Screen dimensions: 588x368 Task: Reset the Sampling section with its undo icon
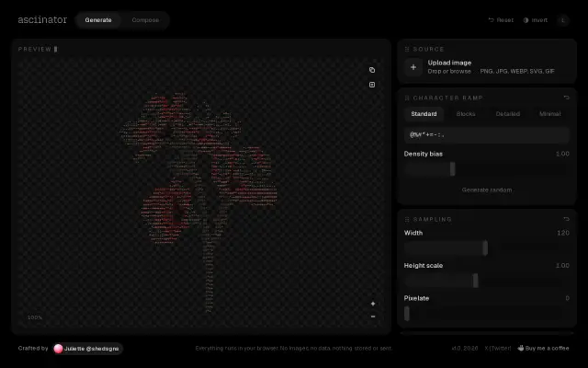tap(566, 219)
